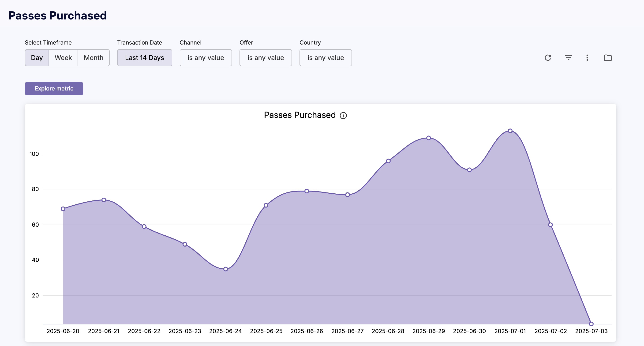Open the filter lines icon
Image resolution: width=644 pixels, height=346 pixels.
568,58
